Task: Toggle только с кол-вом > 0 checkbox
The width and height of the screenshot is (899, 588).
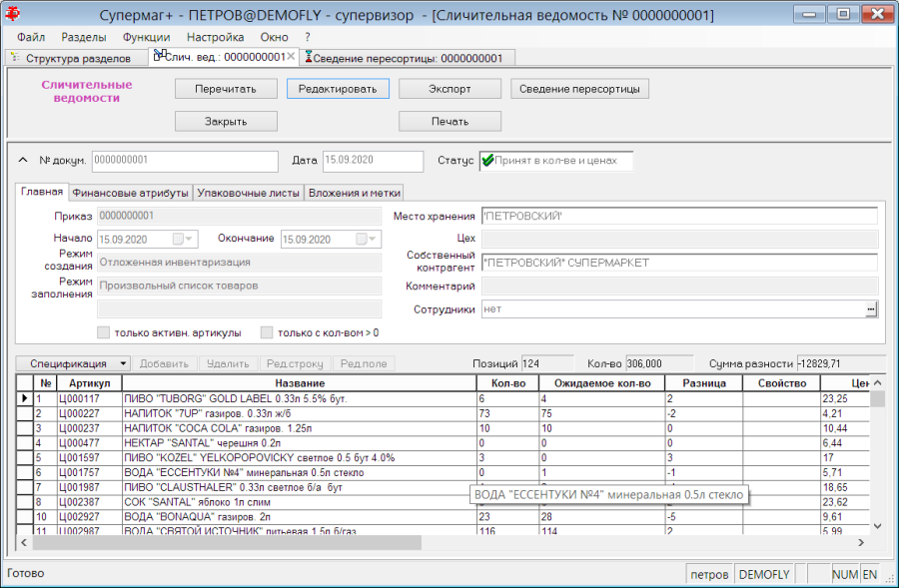Action: click(x=267, y=333)
